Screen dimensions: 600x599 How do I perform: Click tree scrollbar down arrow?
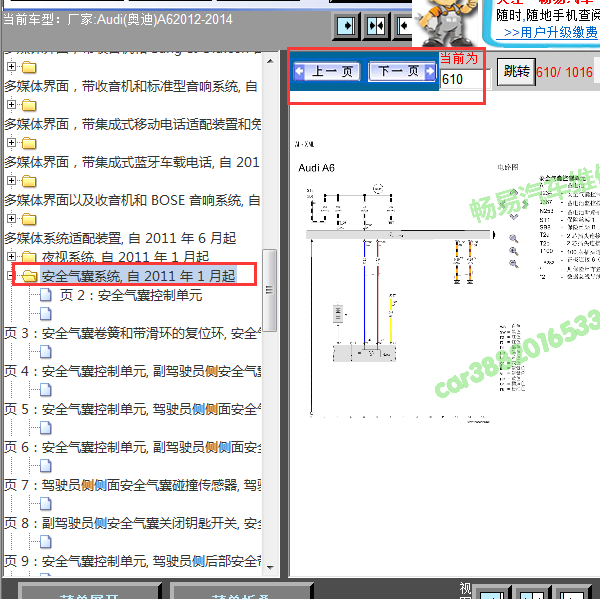(x=270, y=568)
